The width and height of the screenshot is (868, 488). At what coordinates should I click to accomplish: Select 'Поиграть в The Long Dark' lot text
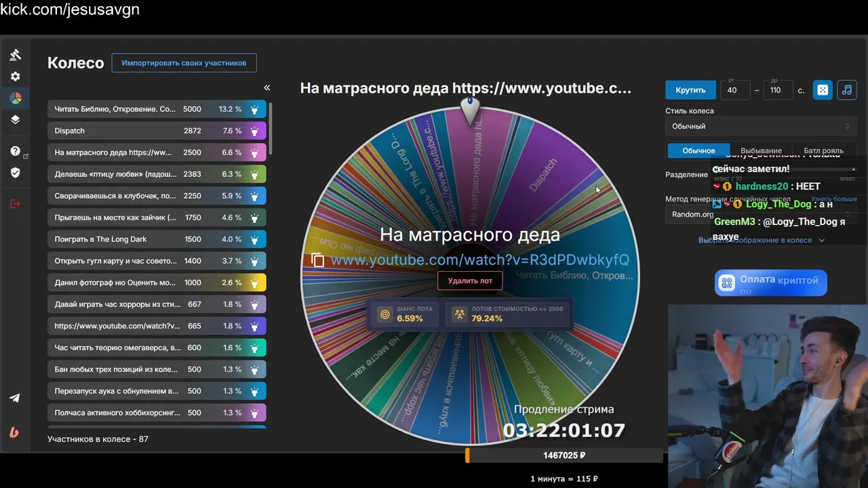[x=100, y=239]
